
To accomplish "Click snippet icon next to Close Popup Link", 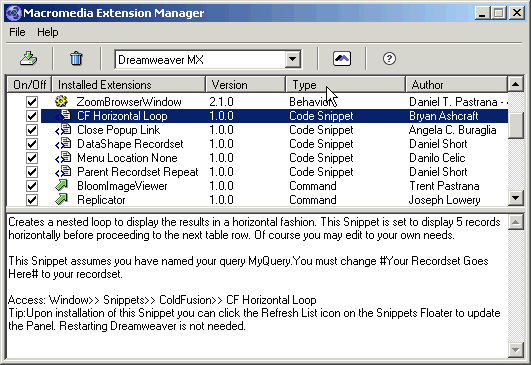I will click(x=63, y=130).
